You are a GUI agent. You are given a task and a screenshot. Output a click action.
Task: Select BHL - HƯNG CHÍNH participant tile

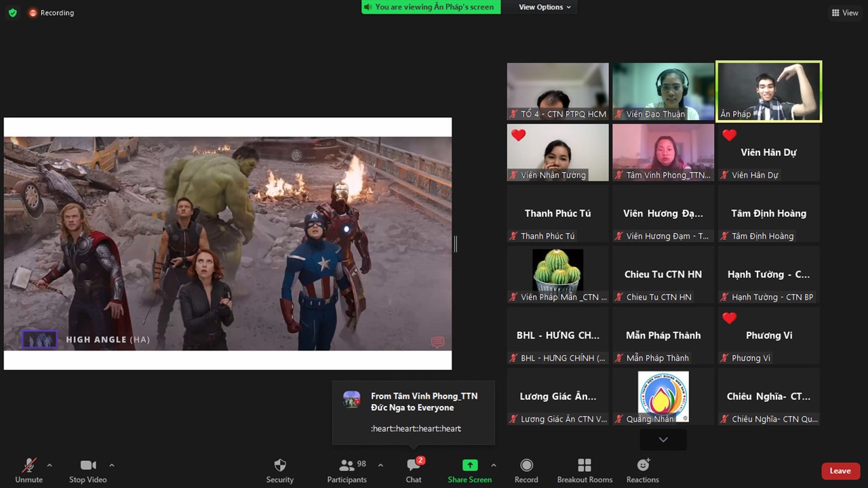click(558, 335)
